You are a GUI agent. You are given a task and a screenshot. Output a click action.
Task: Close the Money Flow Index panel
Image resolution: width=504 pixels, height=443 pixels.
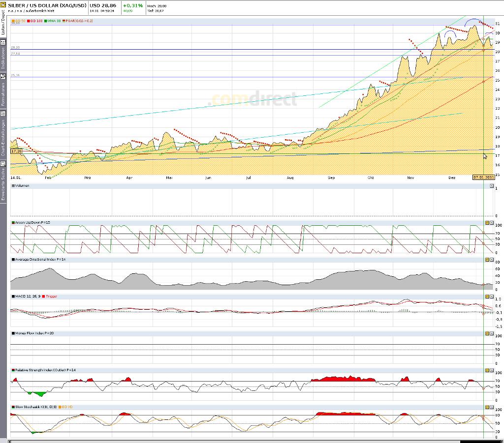point(492,333)
